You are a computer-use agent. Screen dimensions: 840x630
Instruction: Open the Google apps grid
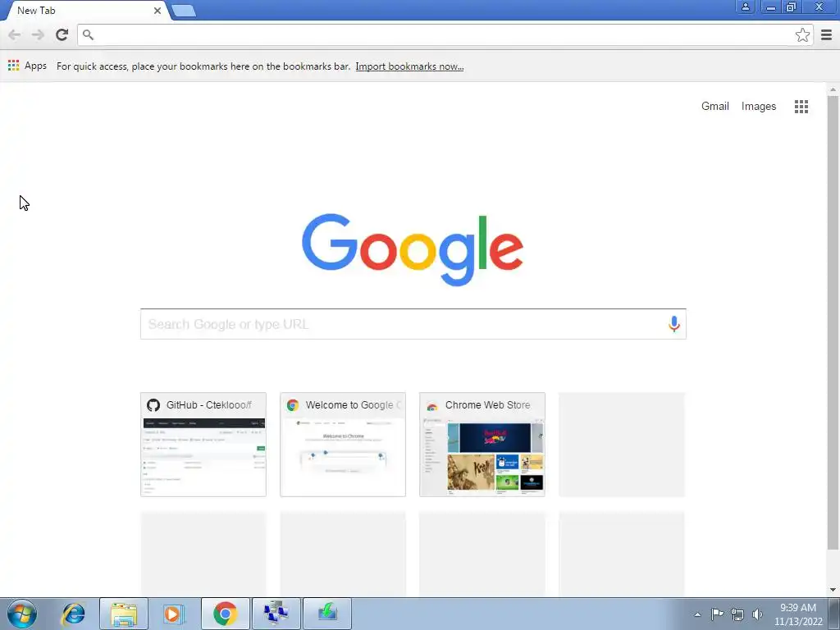tap(801, 107)
